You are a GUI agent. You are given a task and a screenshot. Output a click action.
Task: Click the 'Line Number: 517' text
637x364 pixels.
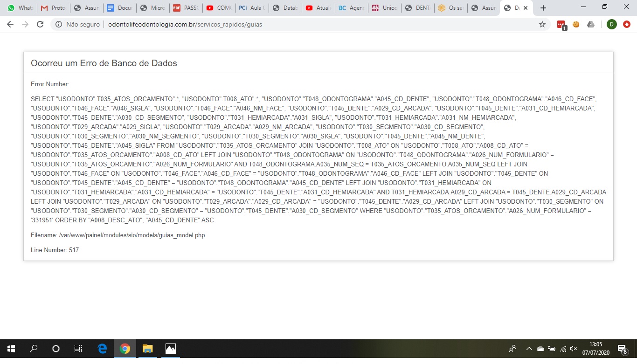pos(55,250)
